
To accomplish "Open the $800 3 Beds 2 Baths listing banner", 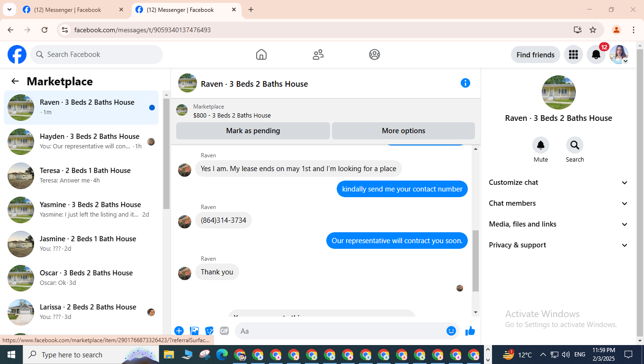I will coord(326,111).
